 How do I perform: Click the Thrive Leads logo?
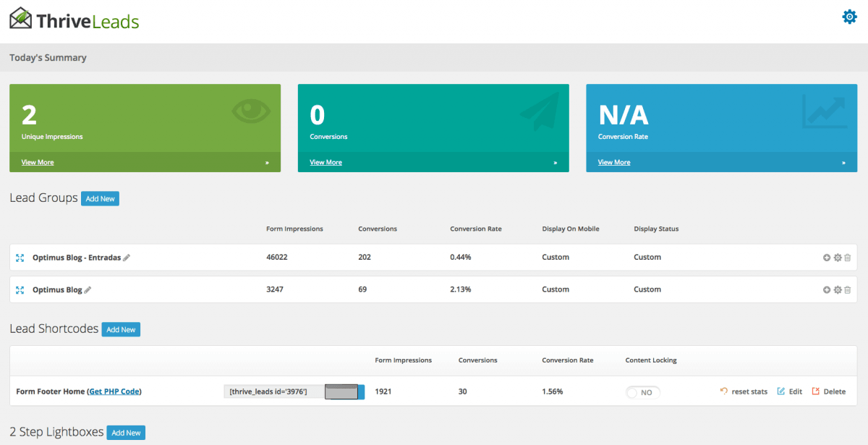click(x=74, y=20)
